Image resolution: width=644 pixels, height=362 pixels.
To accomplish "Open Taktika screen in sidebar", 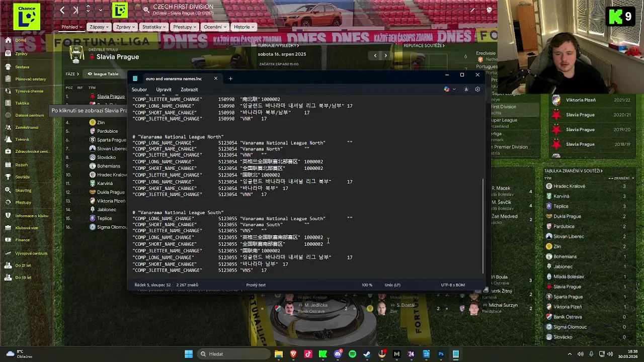I will coord(22,103).
